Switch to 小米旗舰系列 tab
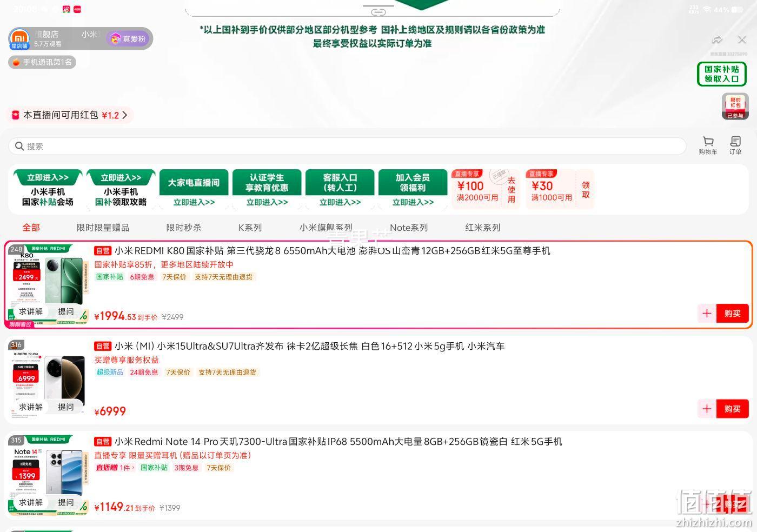The image size is (757, 532). point(326,228)
